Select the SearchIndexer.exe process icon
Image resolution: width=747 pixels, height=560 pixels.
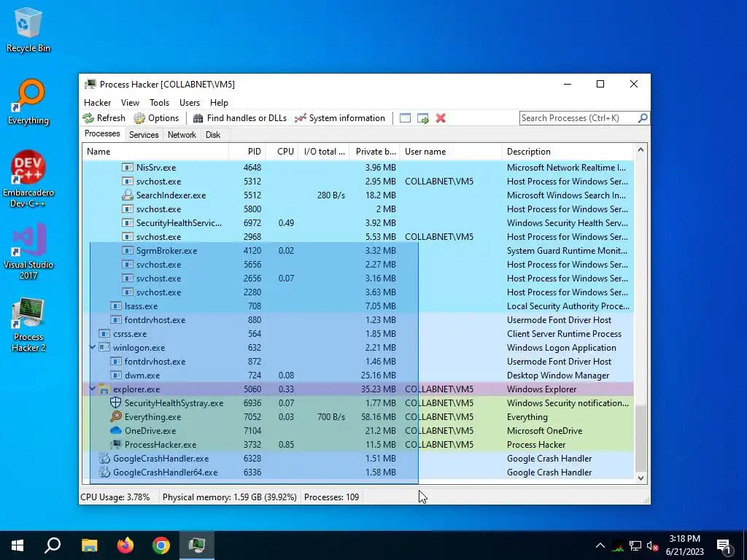127,195
